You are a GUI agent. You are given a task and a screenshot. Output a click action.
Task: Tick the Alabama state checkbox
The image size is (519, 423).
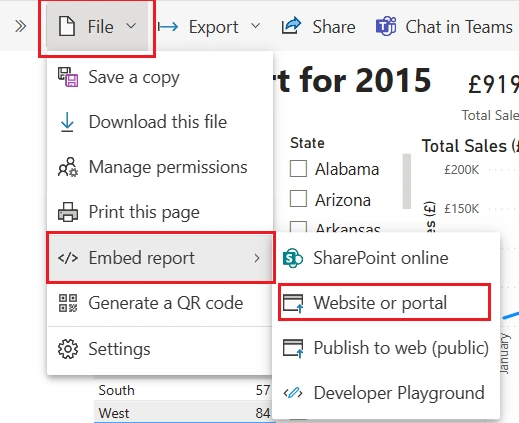[x=298, y=169]
